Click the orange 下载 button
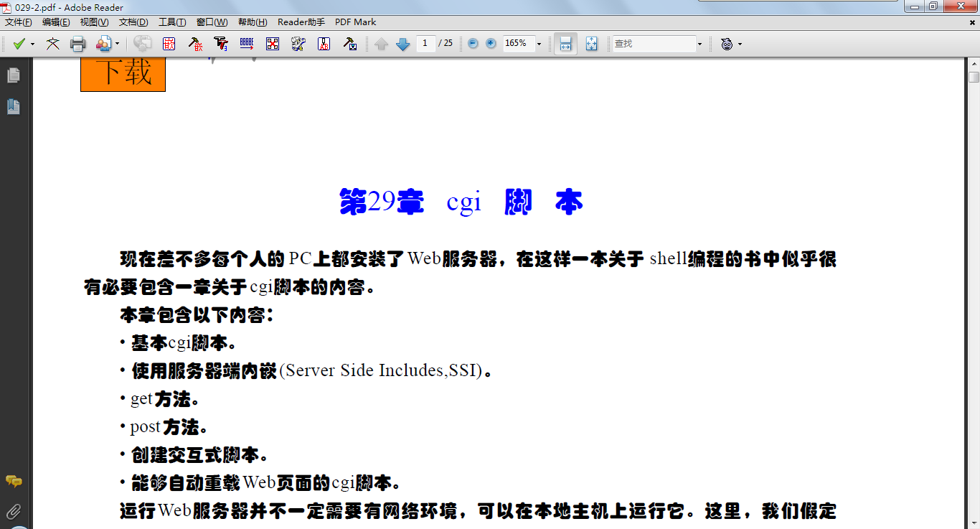980x529 pixels. pyautogui.click(x=123, y=73)
